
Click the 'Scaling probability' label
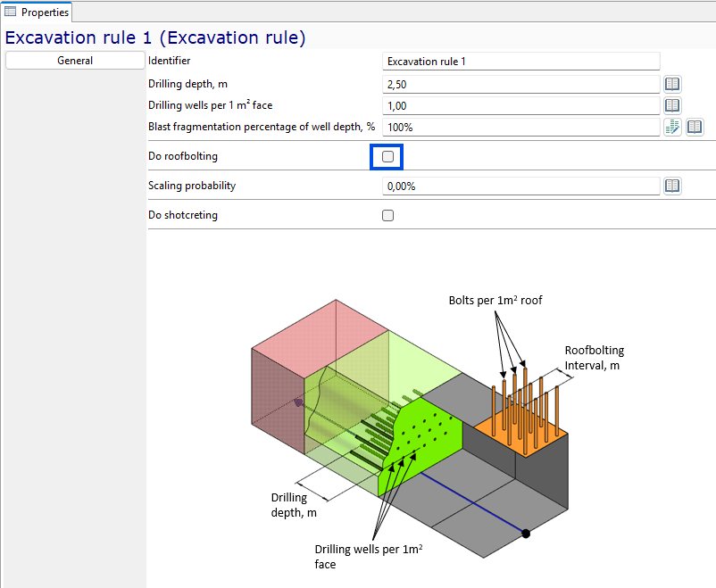[x=192, y=186]
